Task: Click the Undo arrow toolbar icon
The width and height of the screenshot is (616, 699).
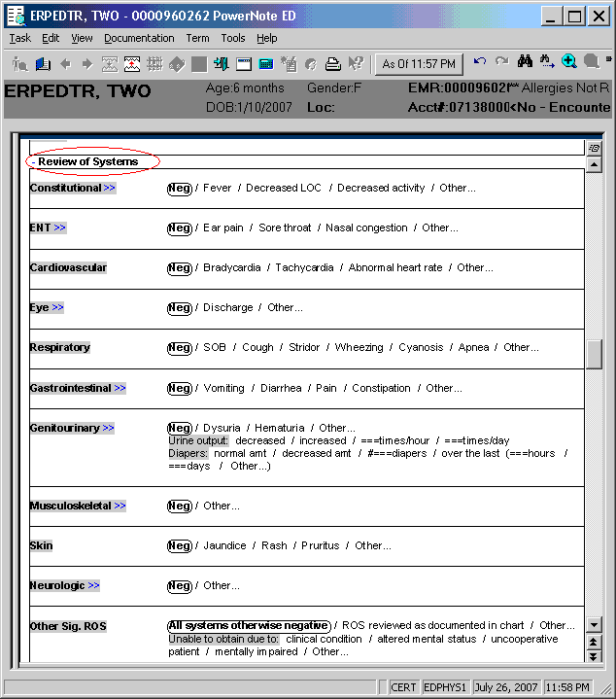Action: click(x=480, y=62)
